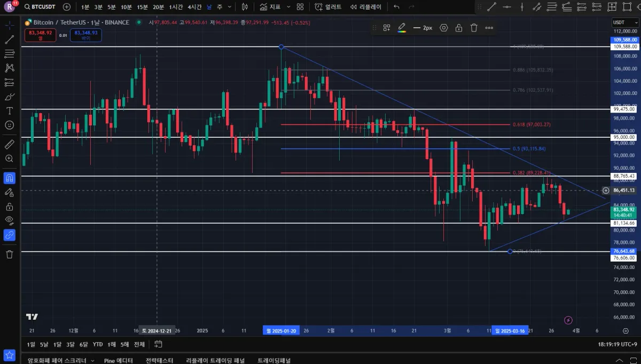This screenshot has width=641, height=364.
Task: Click the BTCUSDT symbol search field
Action: pyautogui.click(x=40, y=7)
